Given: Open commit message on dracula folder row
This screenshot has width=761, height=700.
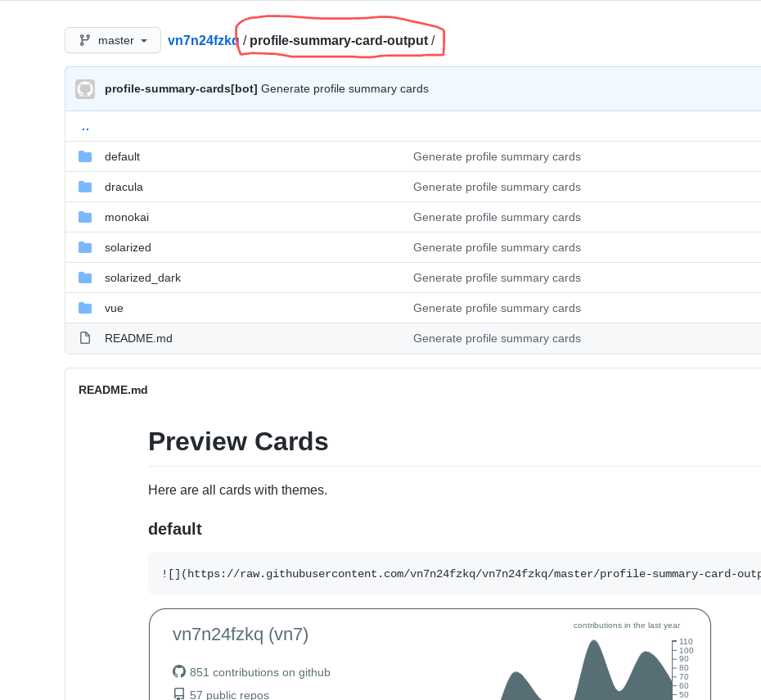Looking at the screenshot, I should click(497, 187).
